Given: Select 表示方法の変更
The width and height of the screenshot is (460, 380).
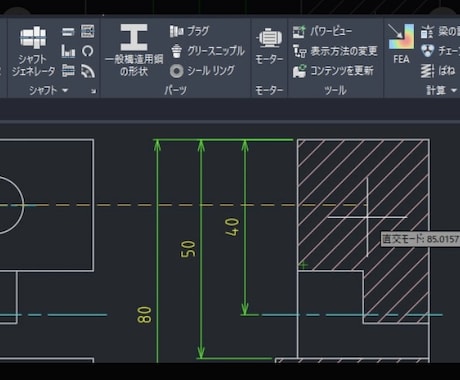Looking at the screenshot, I should point(335,51).
